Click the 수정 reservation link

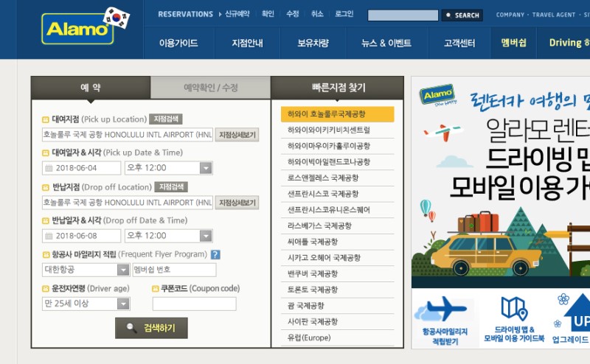click(292, 14)
